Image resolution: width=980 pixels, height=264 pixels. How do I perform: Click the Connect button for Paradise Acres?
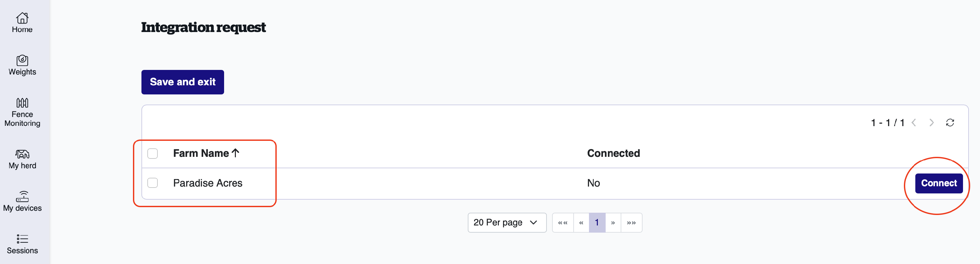point(939,183)
